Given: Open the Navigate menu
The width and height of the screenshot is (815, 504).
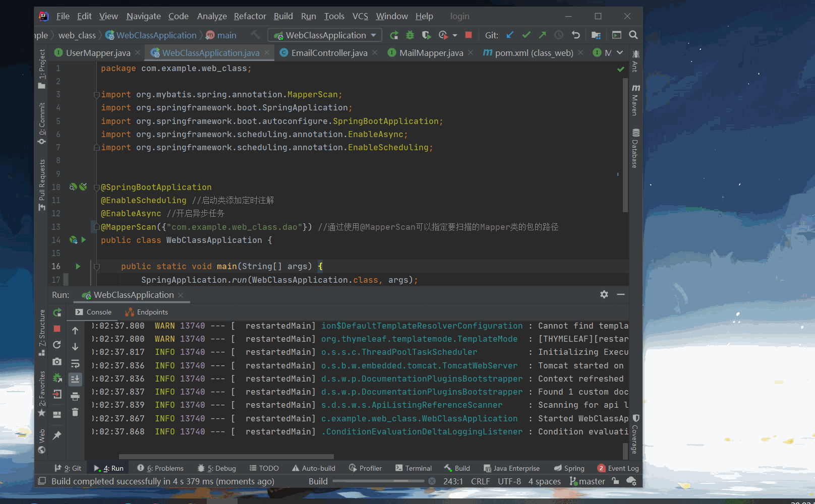Looking at the screenshot, I should pyautogui.click(x=143, y=16).
